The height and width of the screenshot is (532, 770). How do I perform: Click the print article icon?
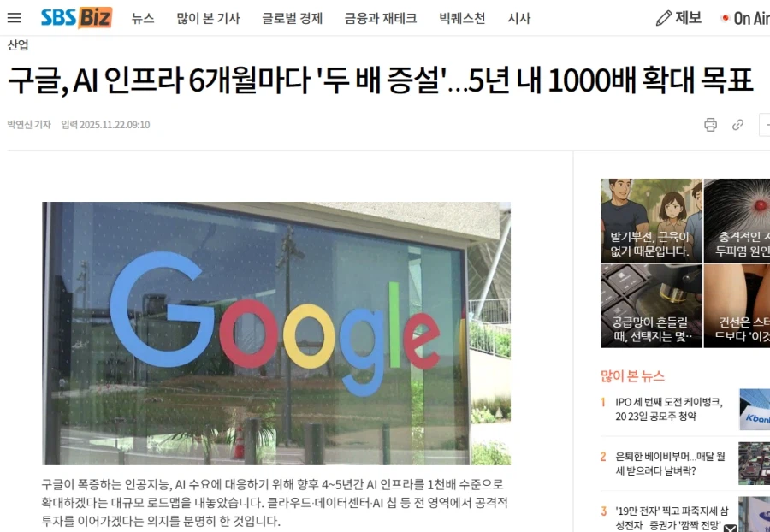[710, 125]
